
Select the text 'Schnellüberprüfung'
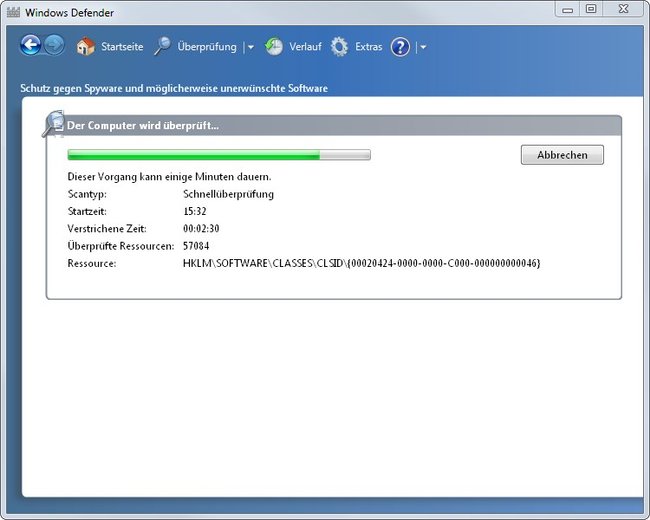click(x=228, y=194)
